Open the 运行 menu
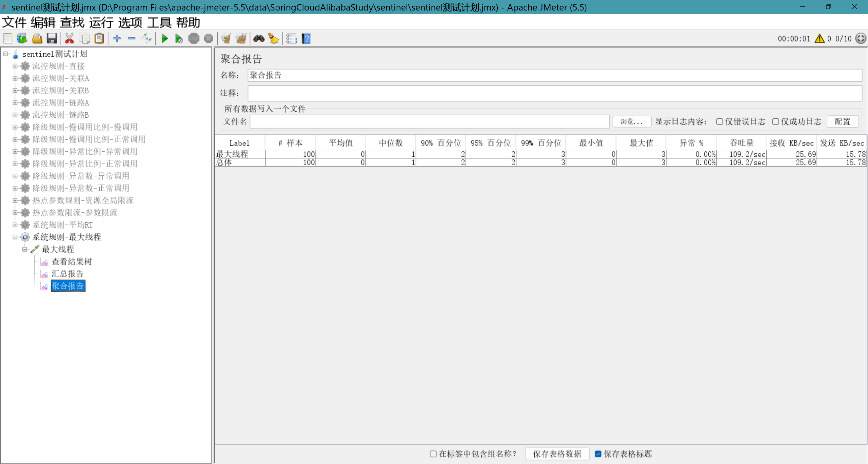This screenshot has width=868, height=464. (101, 23)
